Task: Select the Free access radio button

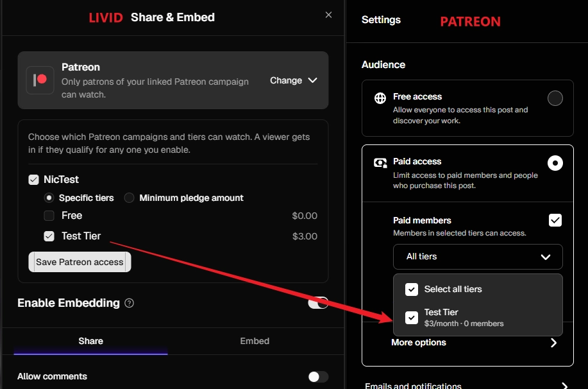Action: (555, 98)
